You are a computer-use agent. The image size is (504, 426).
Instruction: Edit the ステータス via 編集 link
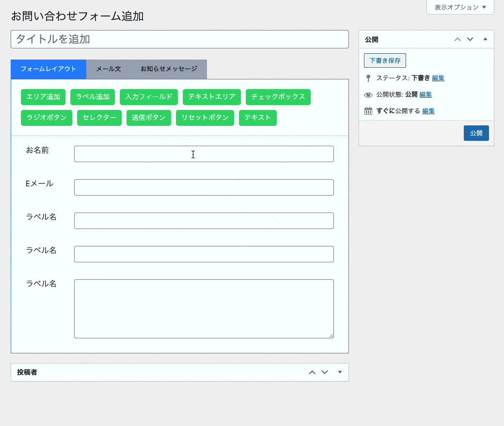pyautogui.click(x=438, y=78)
